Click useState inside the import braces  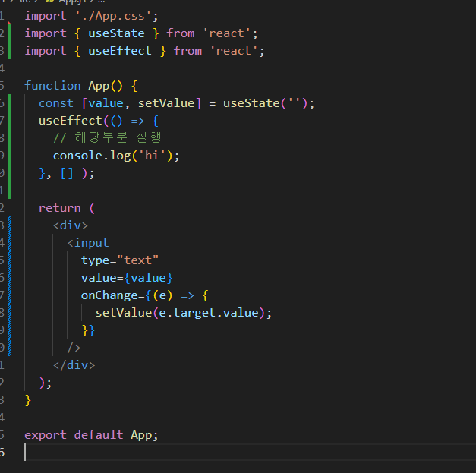click(x=116, y=33)
